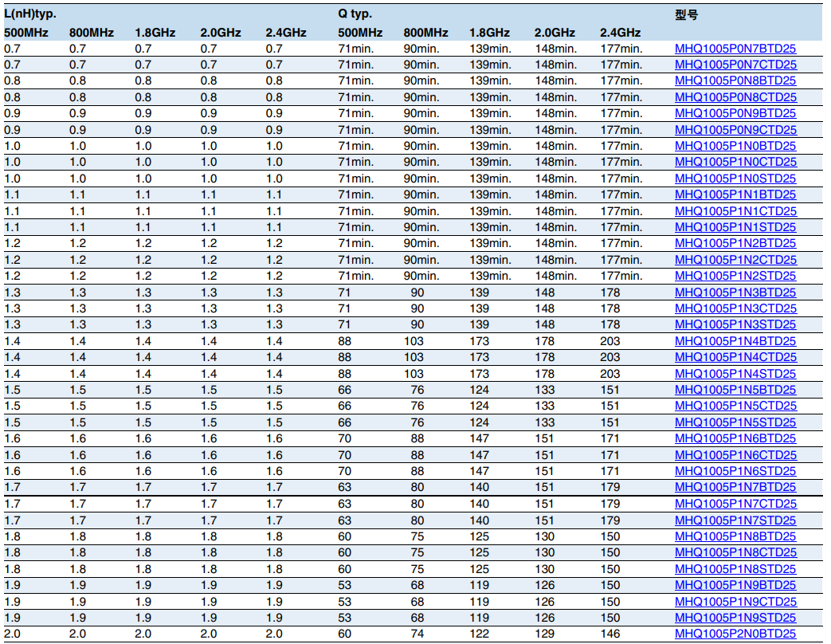Click the MHQ1005P1N6CTD25 link

coord(735,455)
